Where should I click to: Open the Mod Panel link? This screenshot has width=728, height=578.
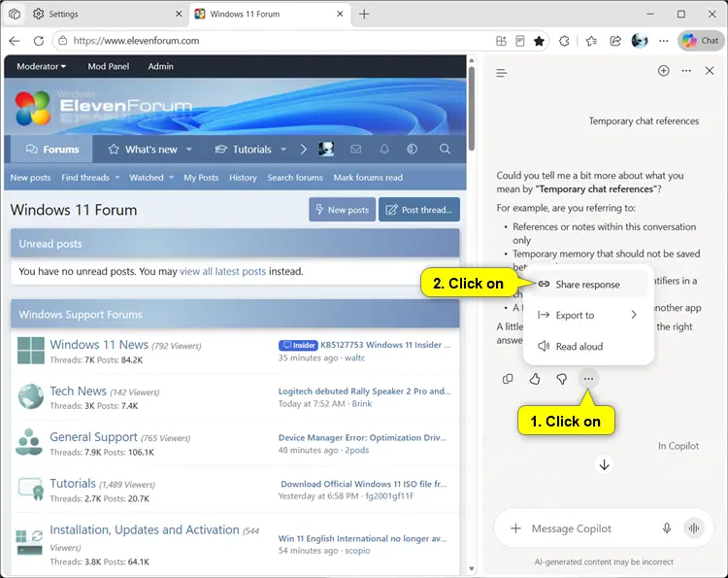pyautogui.click(x=109, y=66)
